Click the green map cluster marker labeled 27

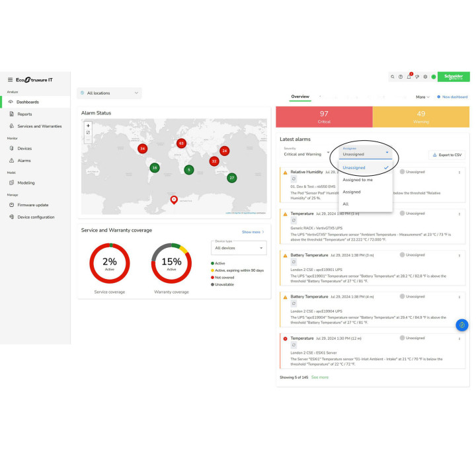tap(232, 178)
